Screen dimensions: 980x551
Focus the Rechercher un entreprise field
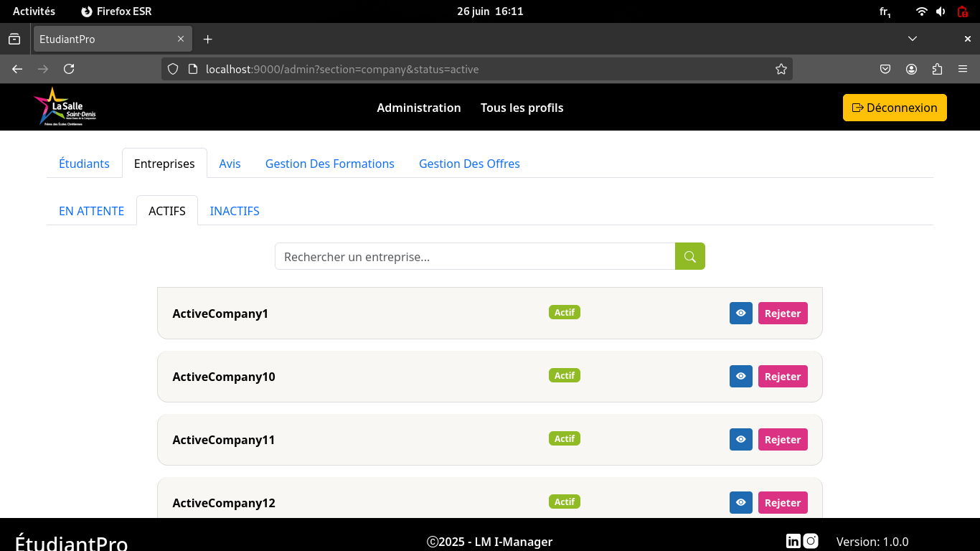pyautogui.click(x=474, y=256)
